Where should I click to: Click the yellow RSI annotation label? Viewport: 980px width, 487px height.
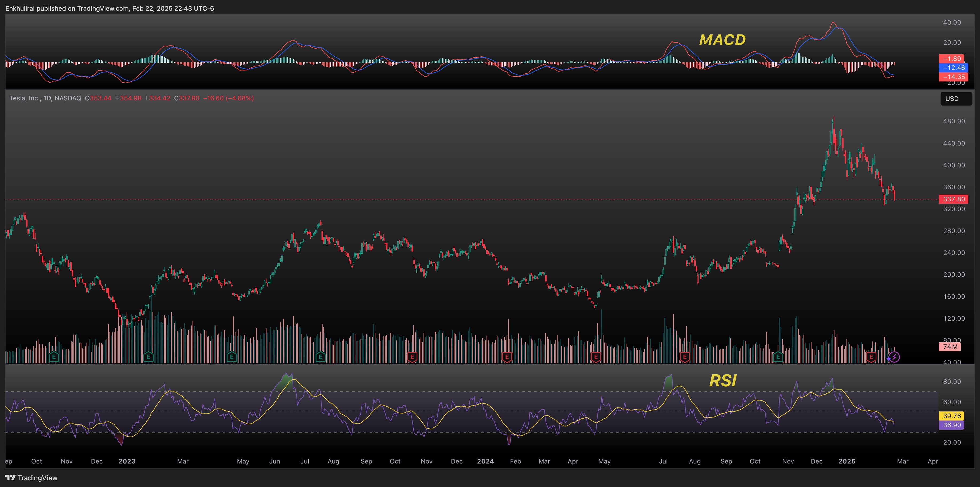(723, 380)
